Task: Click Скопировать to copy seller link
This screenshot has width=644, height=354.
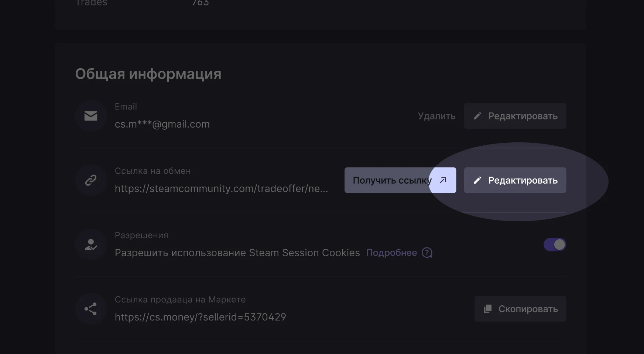Action: tap(520, 309)
